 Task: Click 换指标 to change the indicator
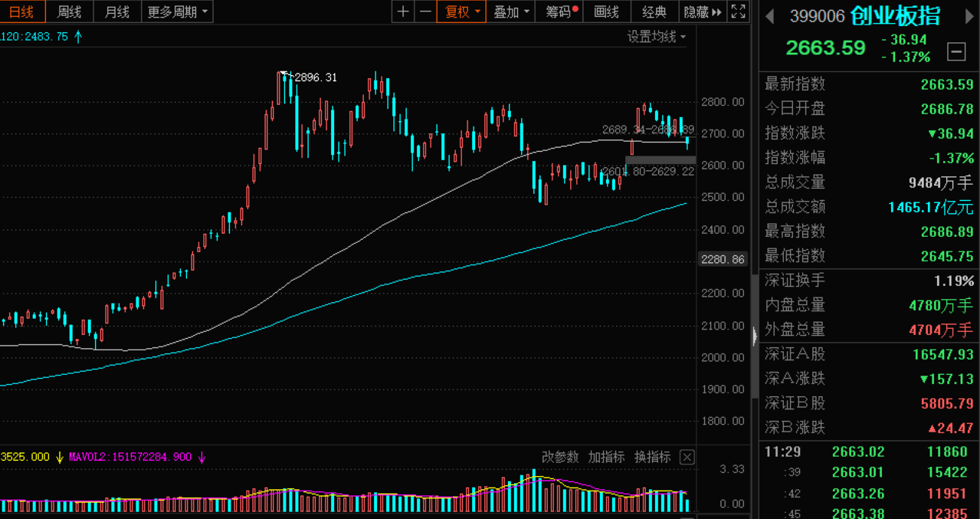click(x=652, y=457)
